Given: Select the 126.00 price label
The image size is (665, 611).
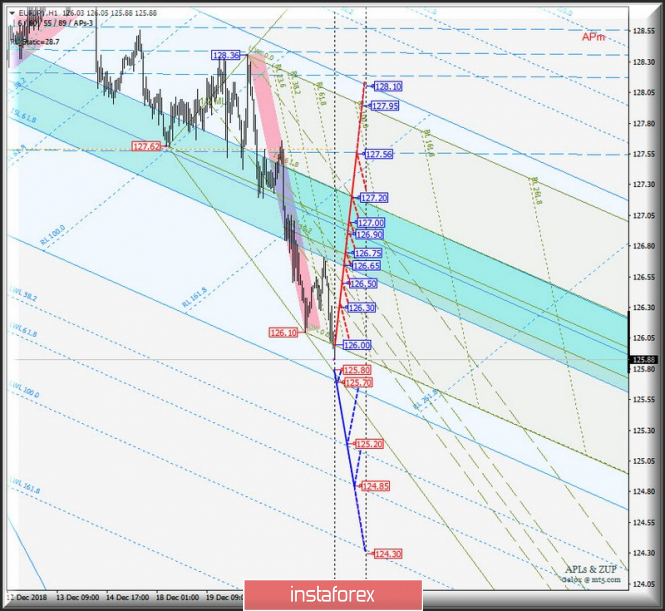Looking at the screenshot, I should (x=357, y=345).
